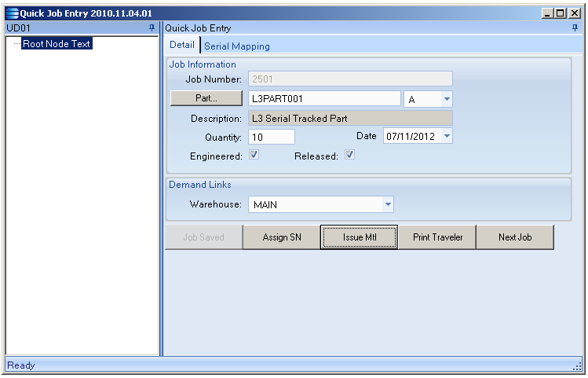Pin the Quick Job Entry panel
The height and width of the screenshot is (378, 588).
pos(575,28)
